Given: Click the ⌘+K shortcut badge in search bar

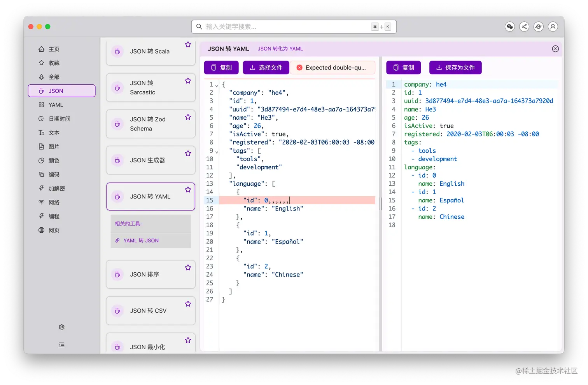Looking at the screenshot, I should point(381,27).
